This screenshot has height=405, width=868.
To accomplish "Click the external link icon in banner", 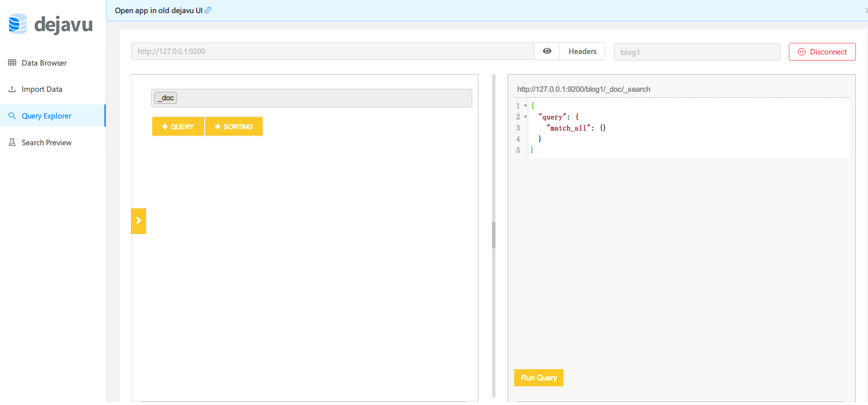I will click(x=208, y=10).
